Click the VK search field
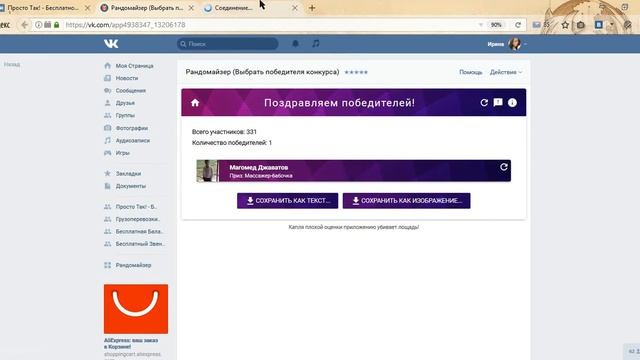The image size is (640, 360). [x=228, y=44]
